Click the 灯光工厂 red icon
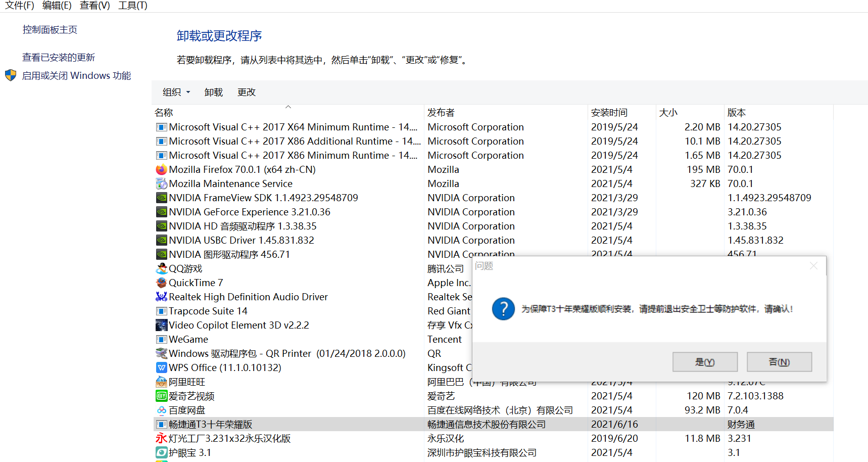Image resolution: width=868 pixels, height=462 pixels. tap(161, 438)
